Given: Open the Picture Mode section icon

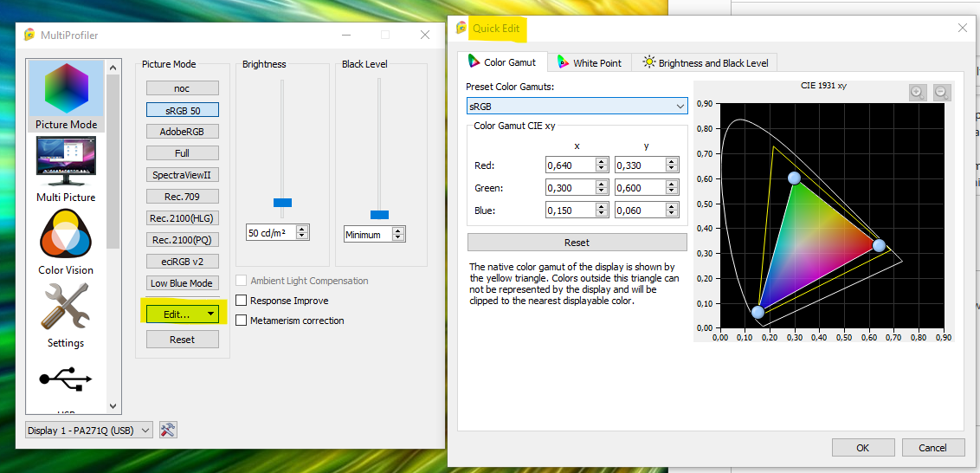Looking at the screenshot, I should pyautogui.click(x=66, y=90).
